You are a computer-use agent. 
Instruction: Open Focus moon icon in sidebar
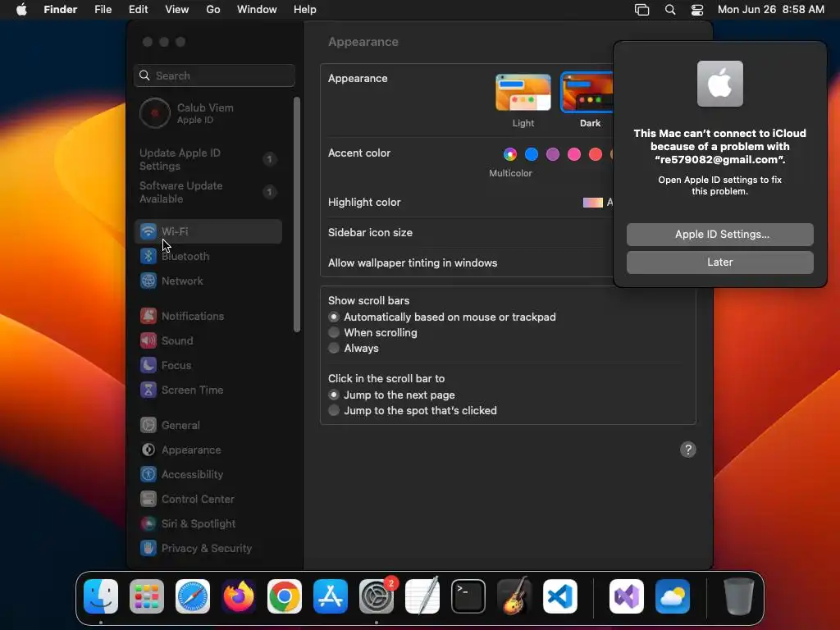pyautogui.click(x=148, y=365)
